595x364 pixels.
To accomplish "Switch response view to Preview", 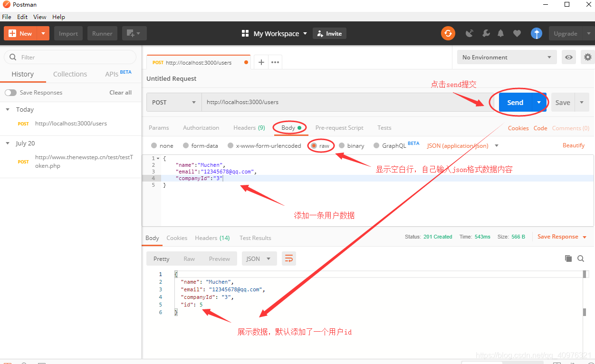I will tap(219, 259).
